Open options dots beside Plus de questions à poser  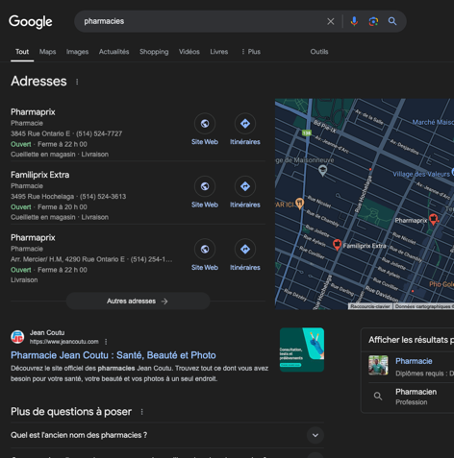pos(142,412)
